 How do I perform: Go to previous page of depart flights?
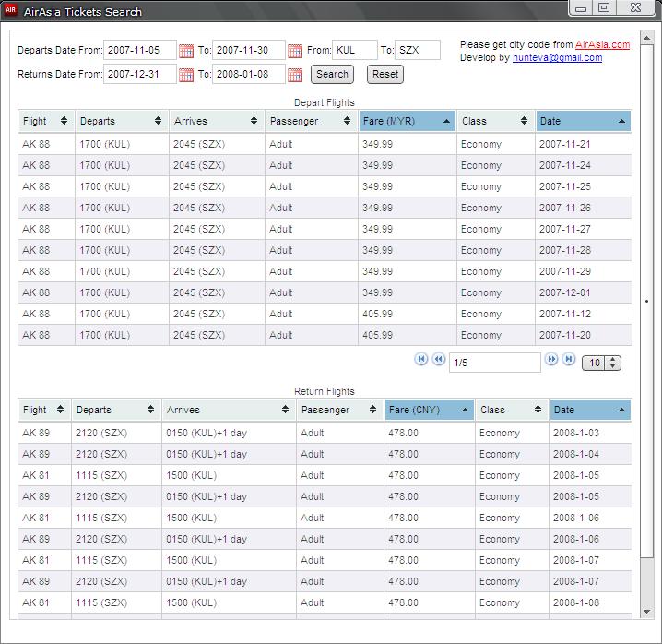439,359
